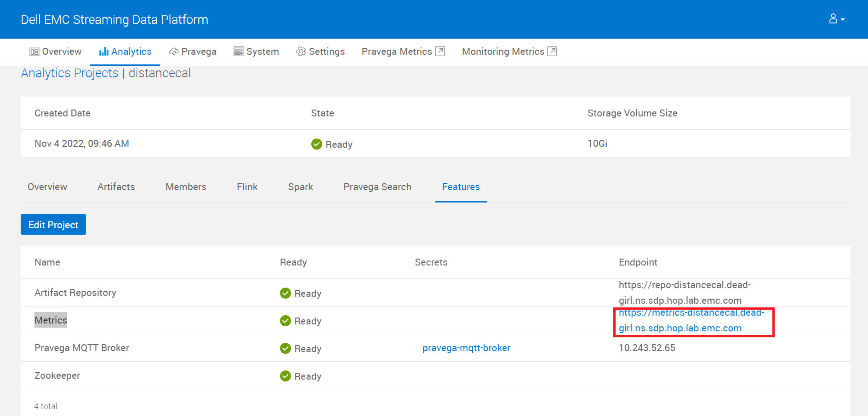Switch to the Pravega Search tab
Viewport: 868px width, 416px height.
coord(377,187)
